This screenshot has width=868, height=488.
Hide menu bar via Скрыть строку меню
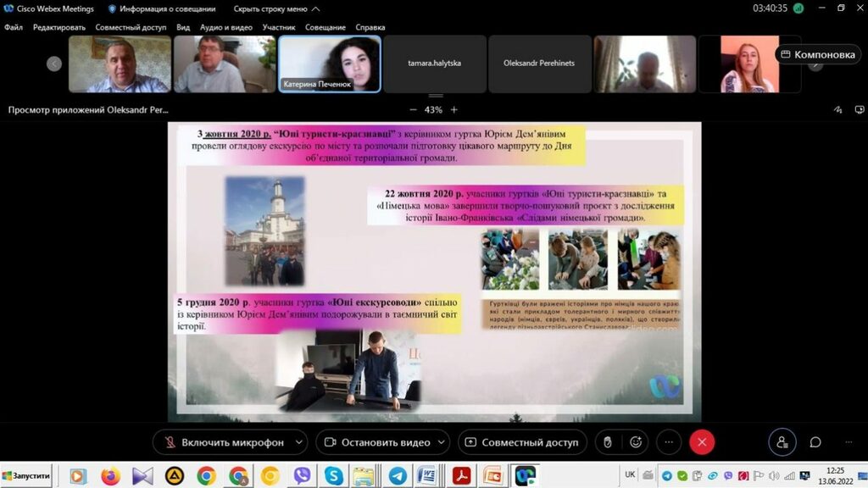tap(271, 8)
